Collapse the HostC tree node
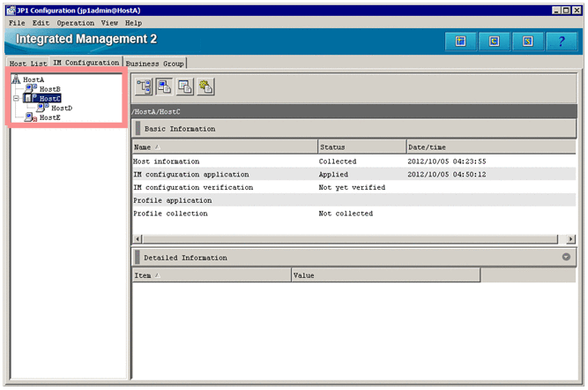Viewport: 588px width, 390px height. [15, 99]
